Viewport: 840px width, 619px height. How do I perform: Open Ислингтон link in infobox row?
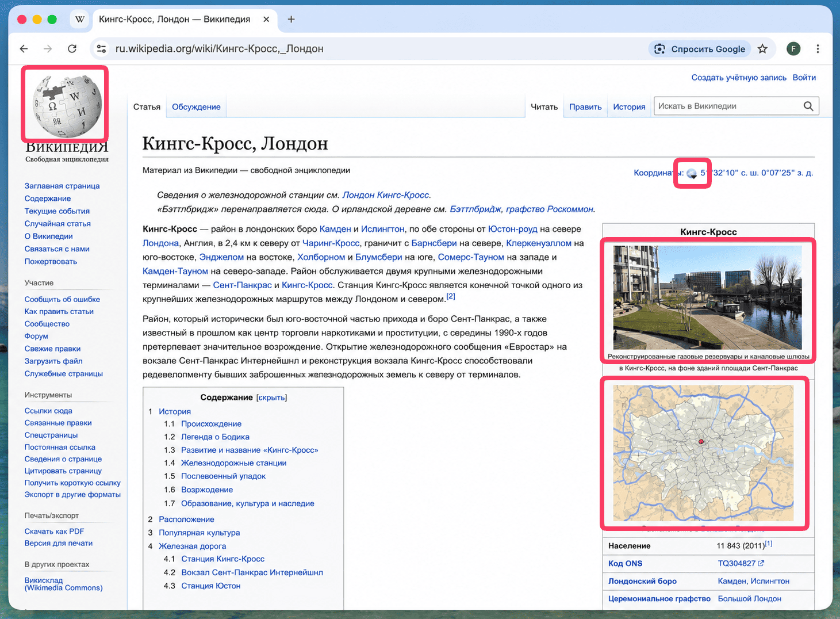click(770, 581)
